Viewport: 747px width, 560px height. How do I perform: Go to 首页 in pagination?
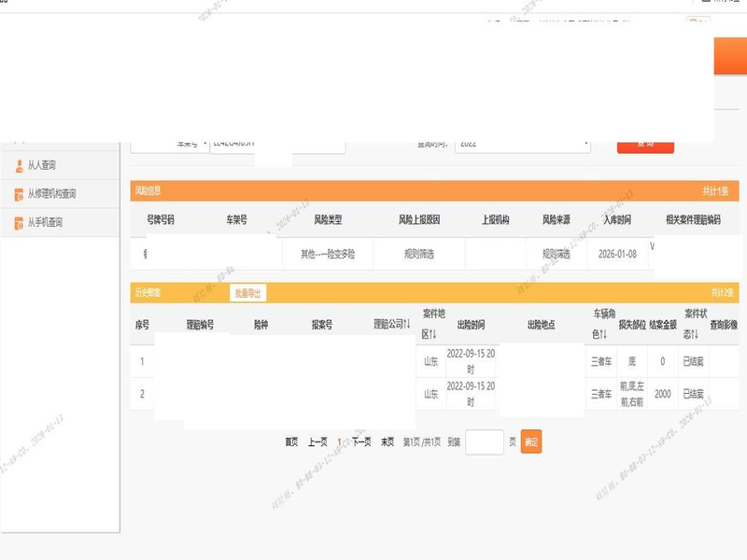point(291,442)
